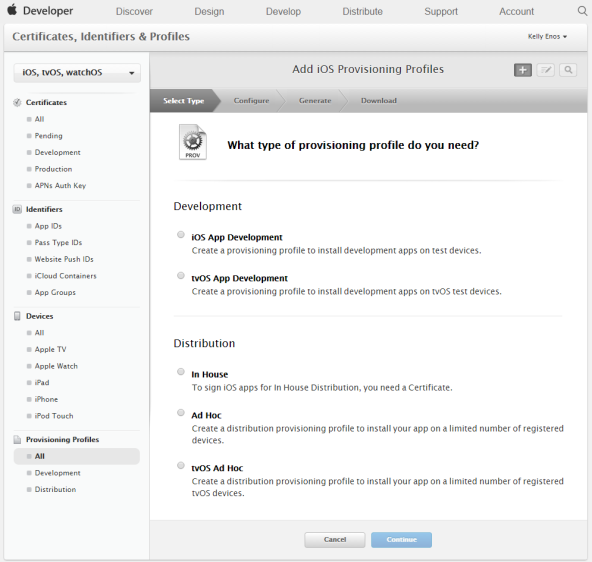Click the Identifiers ID icon
This screenshot has height=562, width=592.
(17, 209)
